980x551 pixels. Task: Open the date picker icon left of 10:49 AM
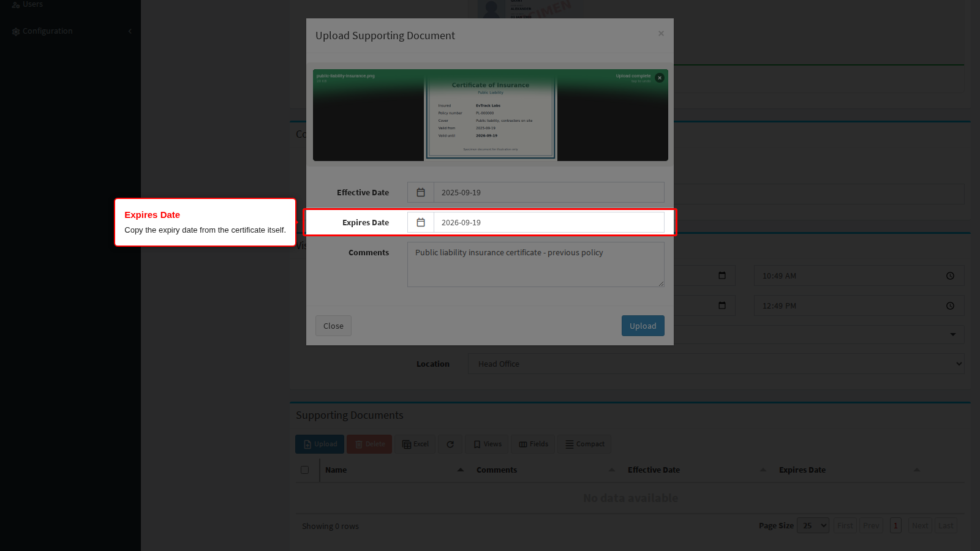[x=722, y=275]
